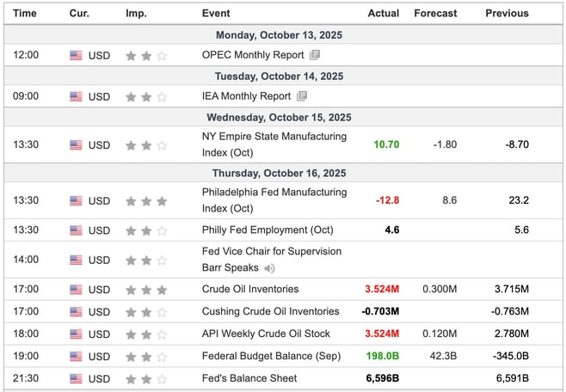Click the Crude Oil Inventories actual value 3.524M

click(382, 290)
